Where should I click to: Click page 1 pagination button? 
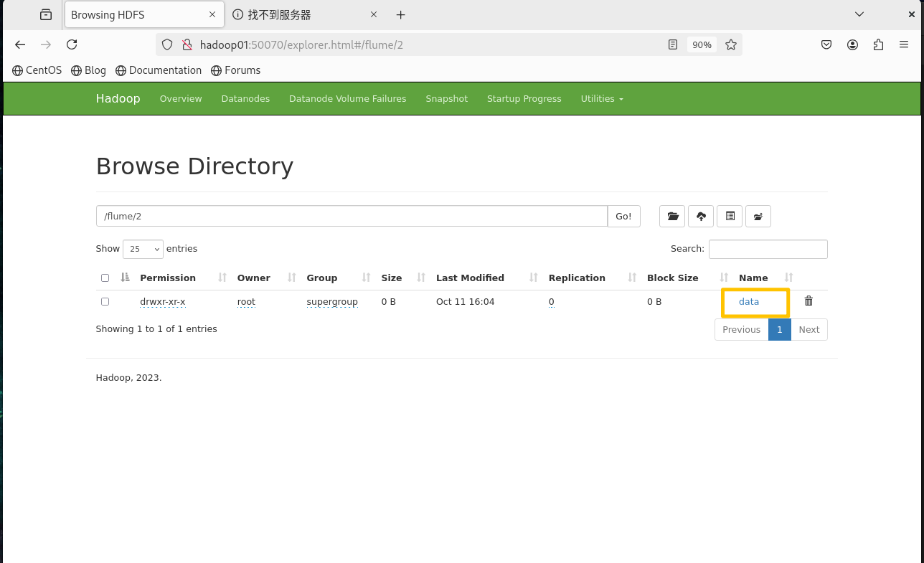click(x=779, y=330)
